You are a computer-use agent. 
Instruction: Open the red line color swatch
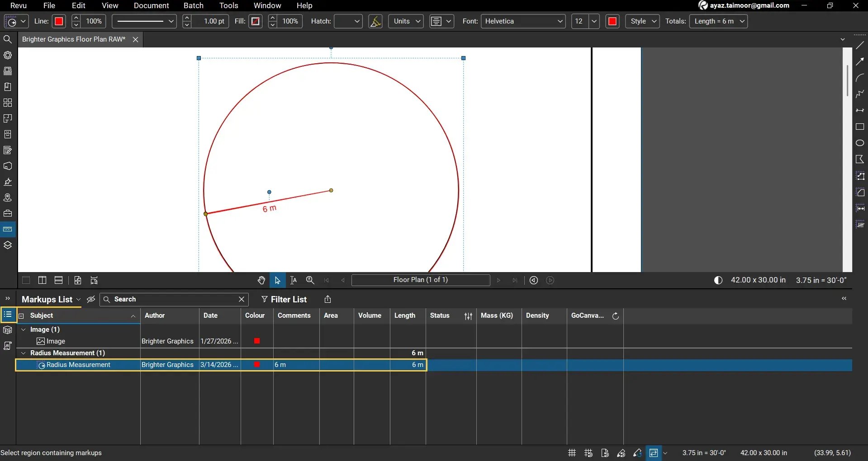[59, 21]
